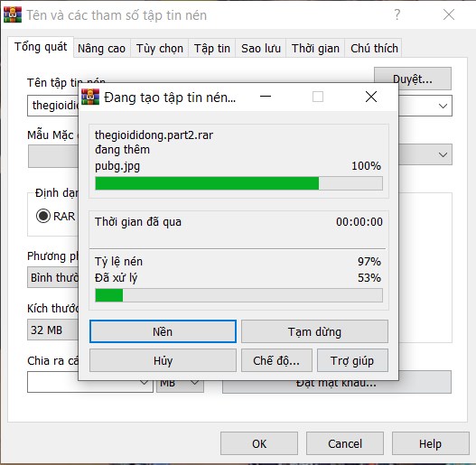Click the archive name input field
The height and width of the screenshot is (465, 476).
(x=53, y=106)
